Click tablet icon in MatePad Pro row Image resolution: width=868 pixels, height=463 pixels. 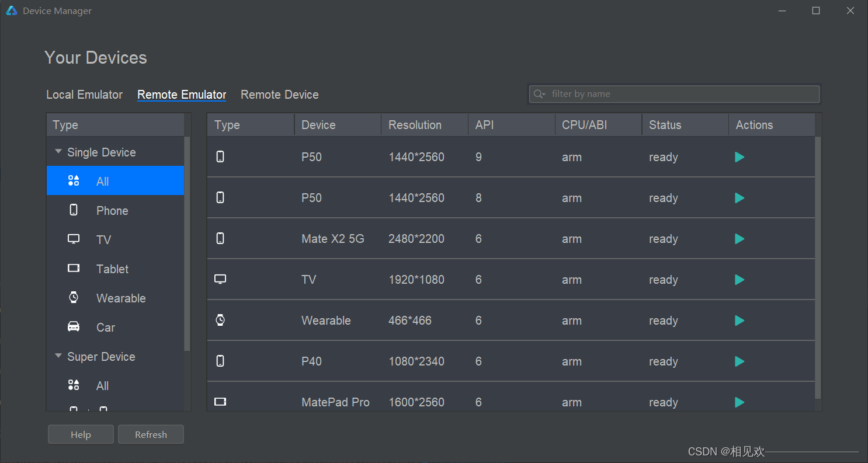tap(220, 402)
